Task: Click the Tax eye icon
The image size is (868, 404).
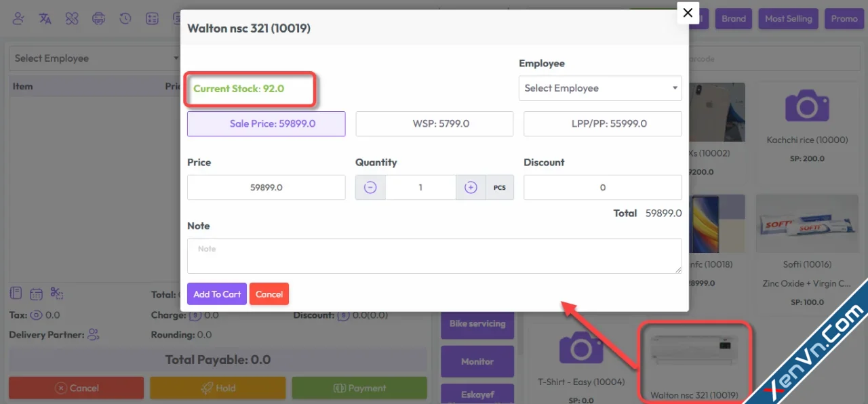Action: (36, 315)
